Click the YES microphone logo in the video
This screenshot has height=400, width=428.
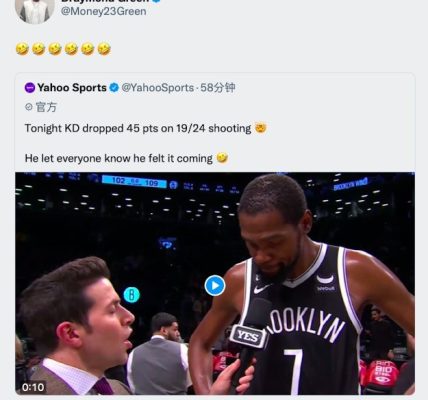pyautogui.click(x=248, y=337)
